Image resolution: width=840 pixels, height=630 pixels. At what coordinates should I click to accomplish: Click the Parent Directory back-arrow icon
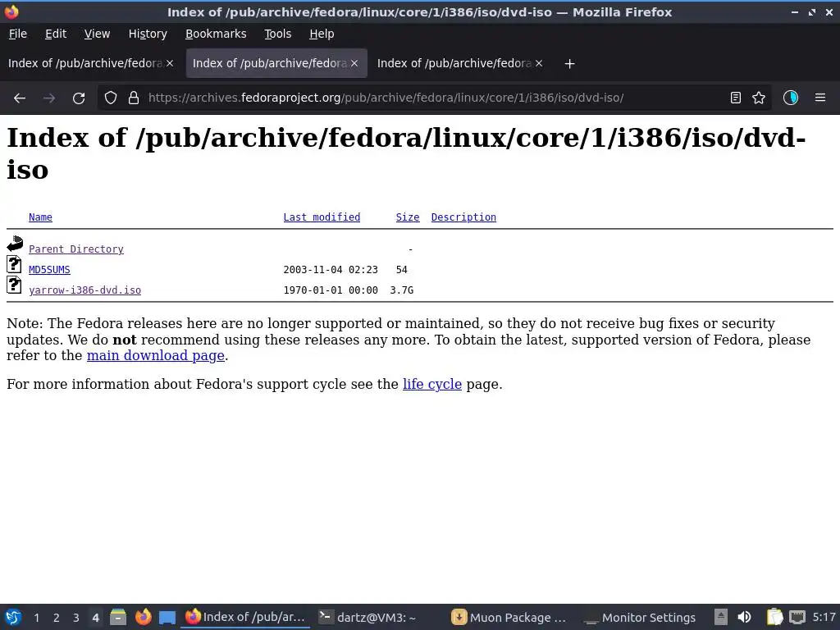tap(15, 244)
